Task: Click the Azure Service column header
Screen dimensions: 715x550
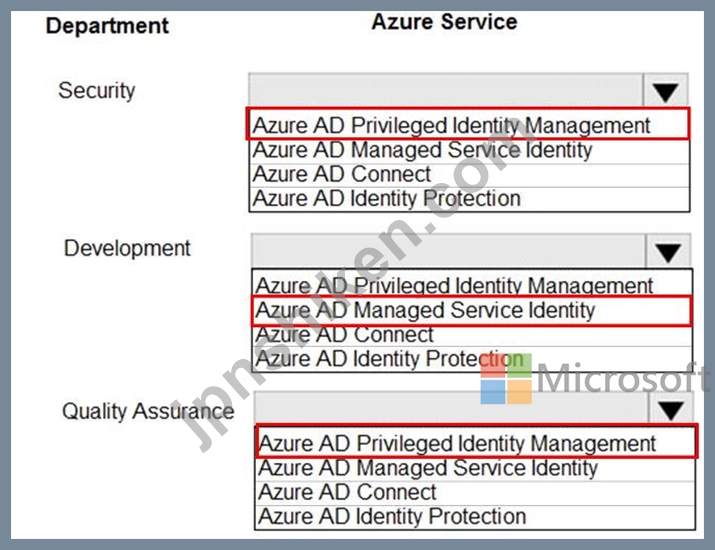Action: coord(445,22)
